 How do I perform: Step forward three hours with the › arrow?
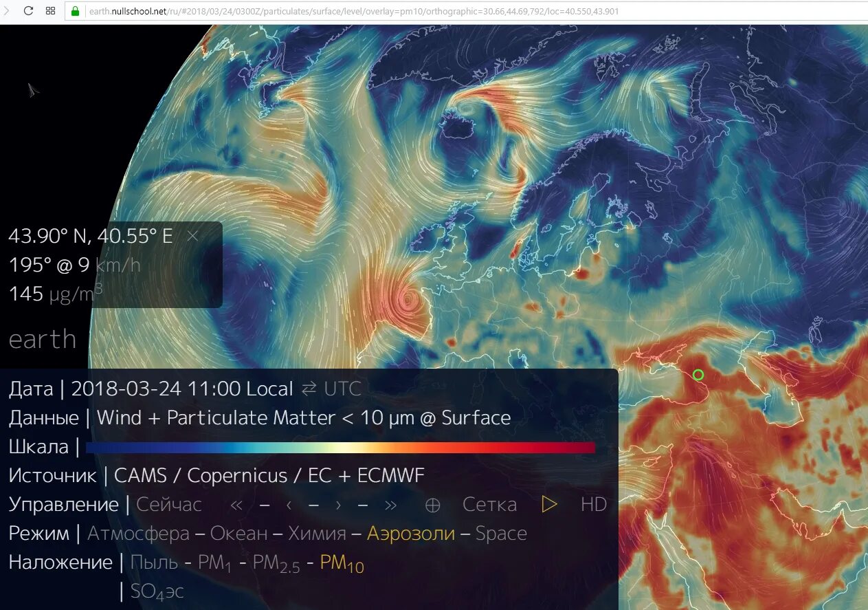[x=337, y=505]
